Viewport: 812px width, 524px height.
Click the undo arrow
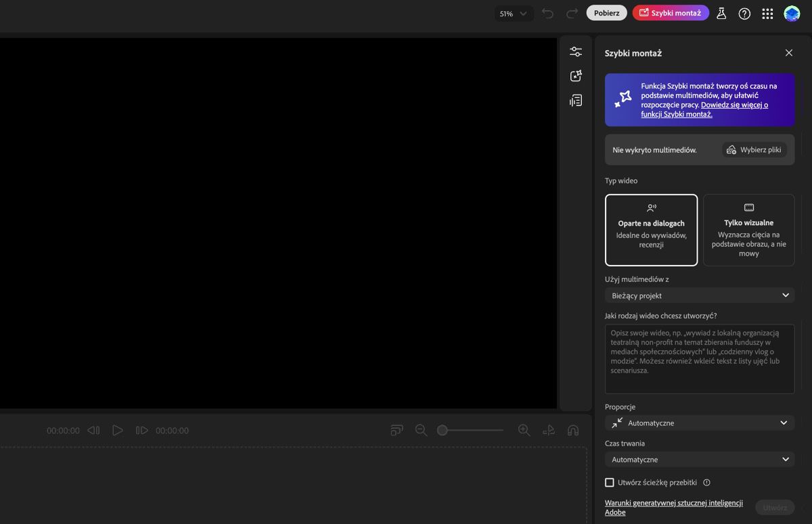[548, 14]
